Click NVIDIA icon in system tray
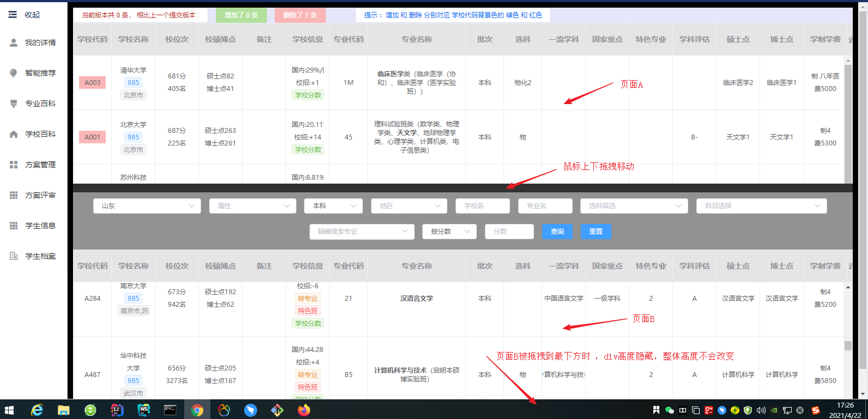 (774, 410)
